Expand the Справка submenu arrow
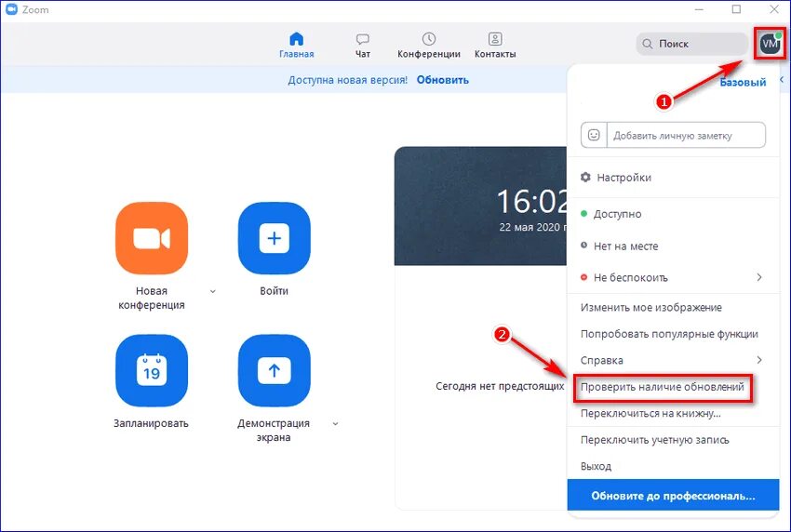The image size is (791, 532). [x=759, y=360]
